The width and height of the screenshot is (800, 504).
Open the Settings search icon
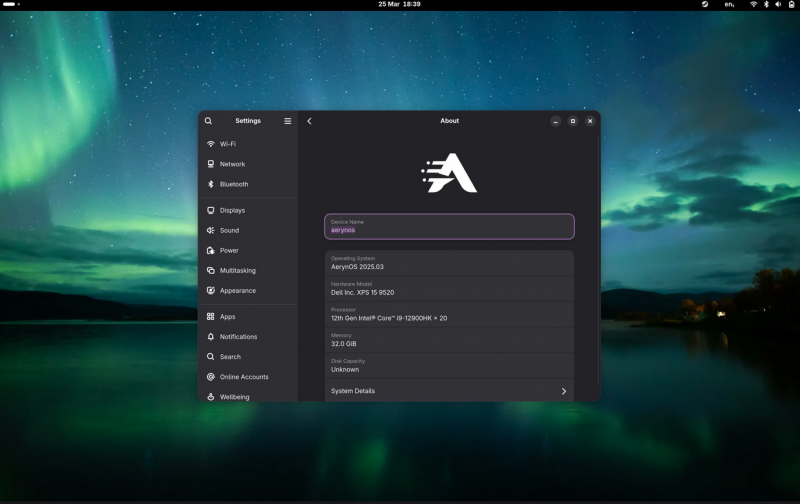(208, 121)
